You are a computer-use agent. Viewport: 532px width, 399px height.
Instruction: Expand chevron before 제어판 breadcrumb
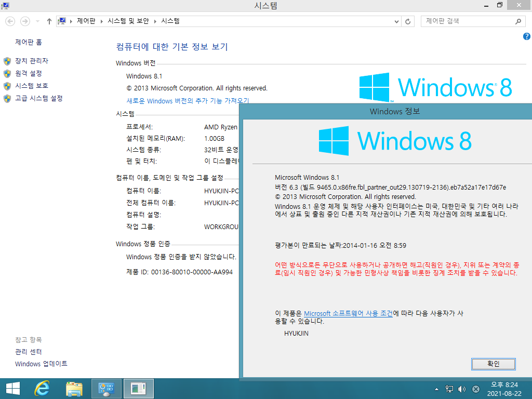tap(71, 21)
